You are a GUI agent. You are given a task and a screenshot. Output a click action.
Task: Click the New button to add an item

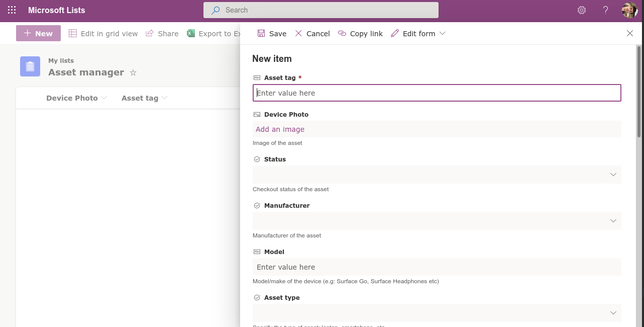tap(38, 33)
